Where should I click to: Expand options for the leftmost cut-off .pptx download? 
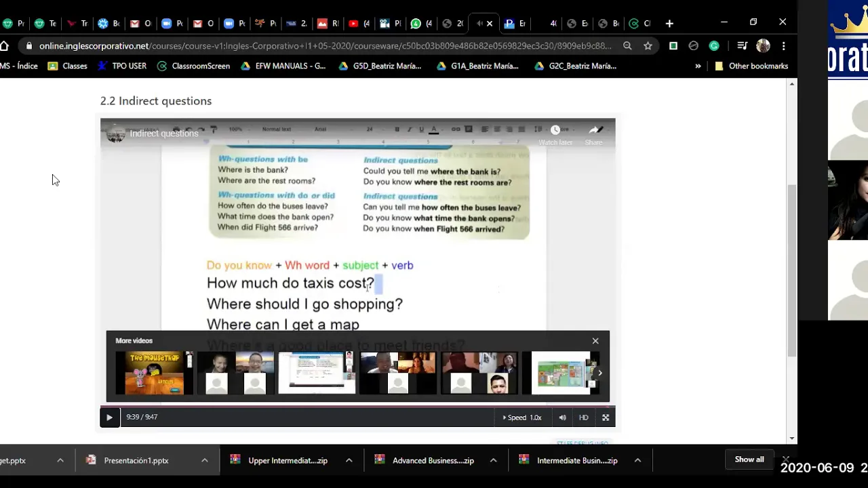pyautogui.click(x=60, y=460)
